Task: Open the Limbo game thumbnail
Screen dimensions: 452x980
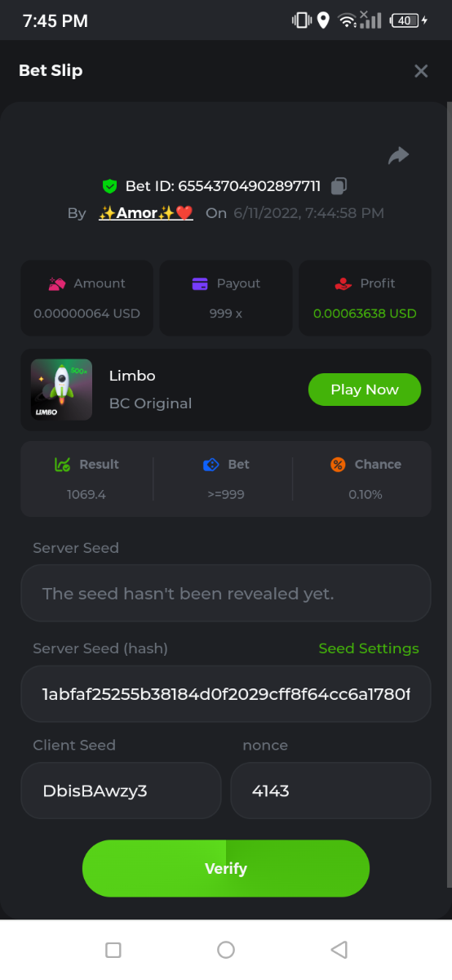Action: pos(61,390)
